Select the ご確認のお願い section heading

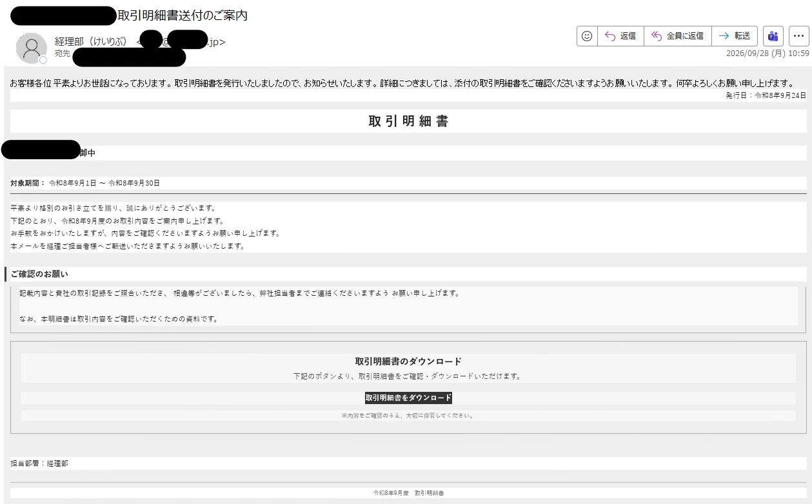39,274
